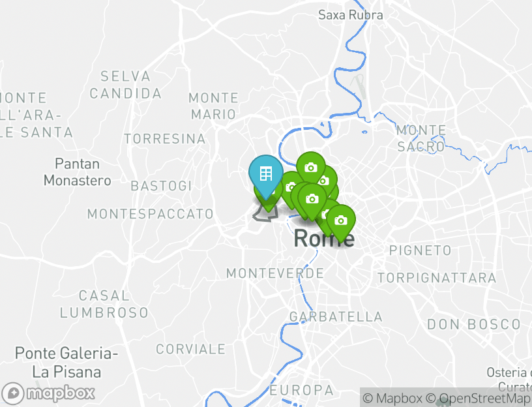This screenshot has width=532, height=407.
Task: Open the Mapbox logo
Action: [x=48, y=393]
